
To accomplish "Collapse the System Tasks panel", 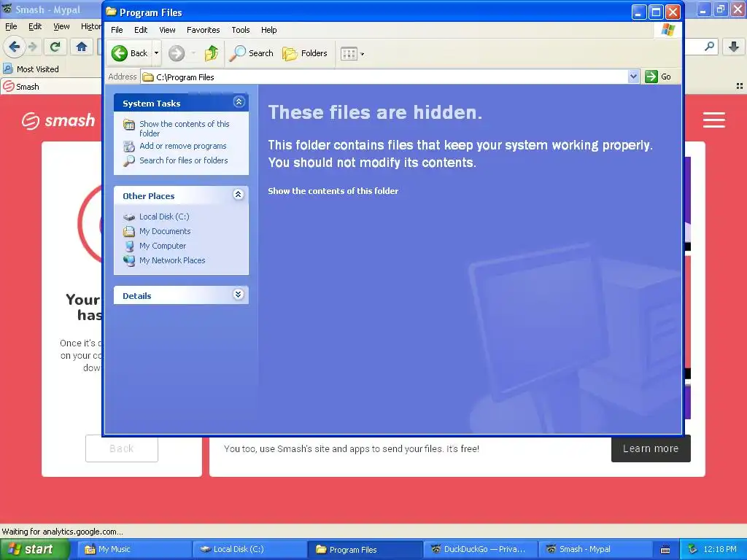I will coord(239,102).
